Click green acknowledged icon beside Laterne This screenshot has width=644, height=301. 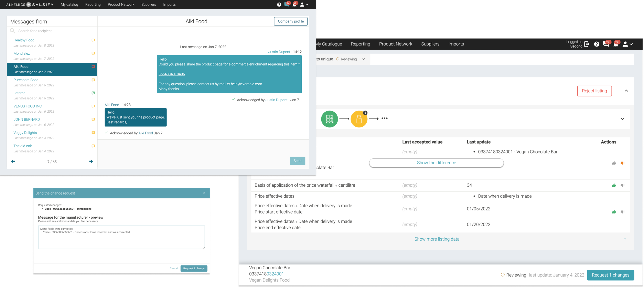(93, 93)
